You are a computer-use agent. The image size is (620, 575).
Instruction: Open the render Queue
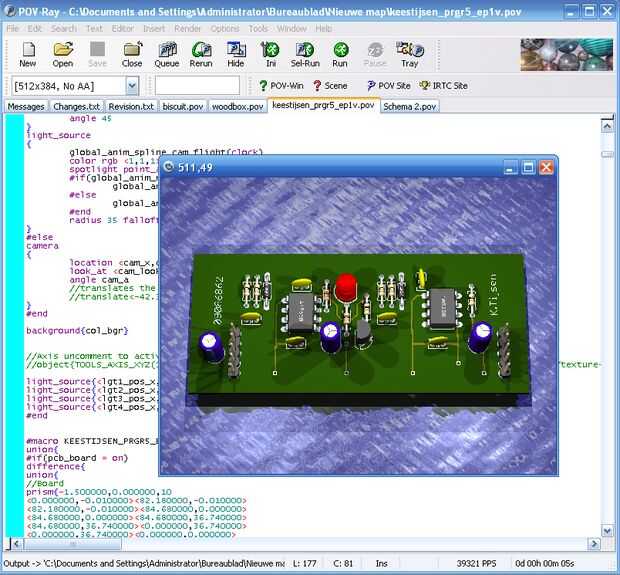(166, 55)
